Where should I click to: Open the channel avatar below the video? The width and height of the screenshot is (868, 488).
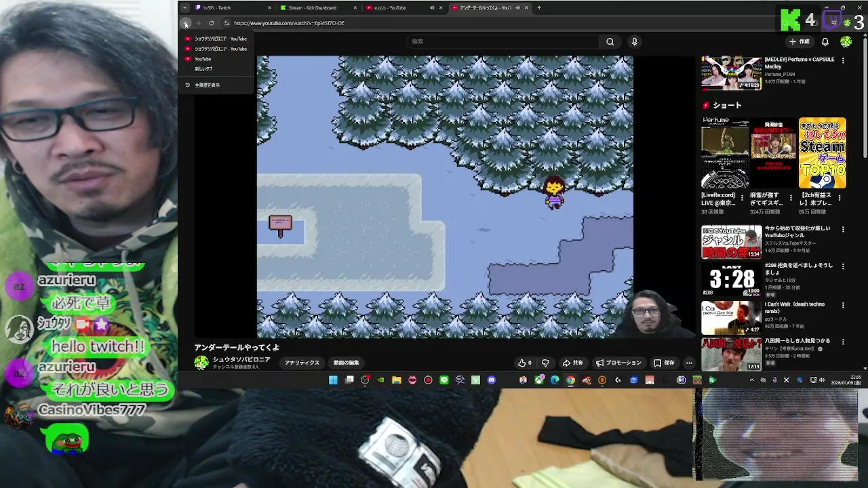(x=201, y=363)
